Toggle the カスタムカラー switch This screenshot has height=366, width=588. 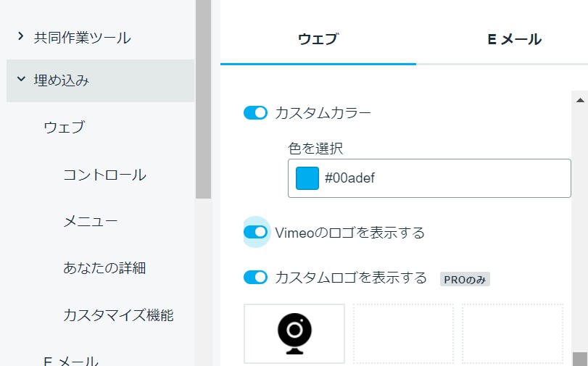255,112
